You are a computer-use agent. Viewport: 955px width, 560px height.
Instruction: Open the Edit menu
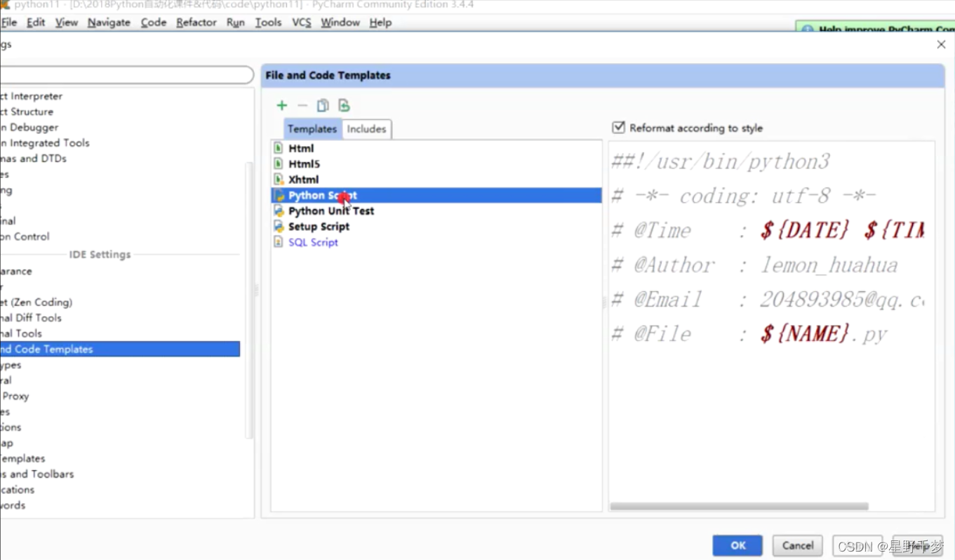pos(36,22)
